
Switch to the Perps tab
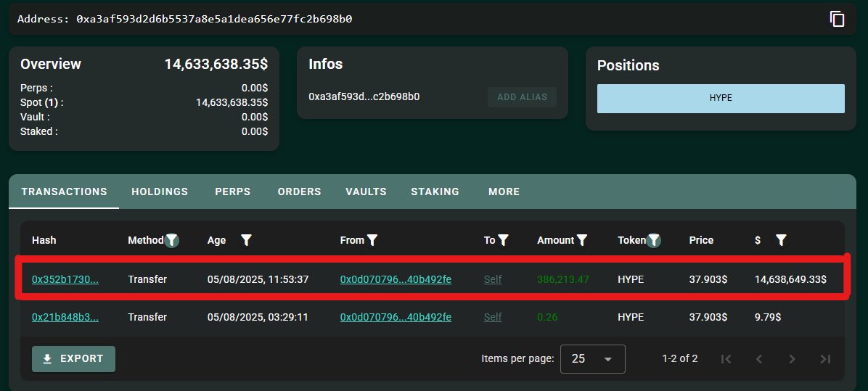click(x=232, y=192)
